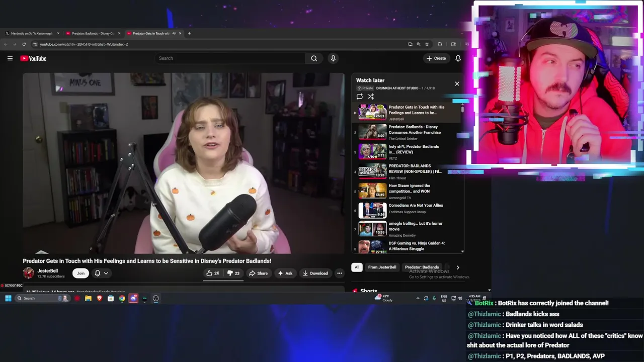The height and width of the screenshot is (362, 644).
Task: Open Discord from the taskbar
Action: click(x=133, y=298)
